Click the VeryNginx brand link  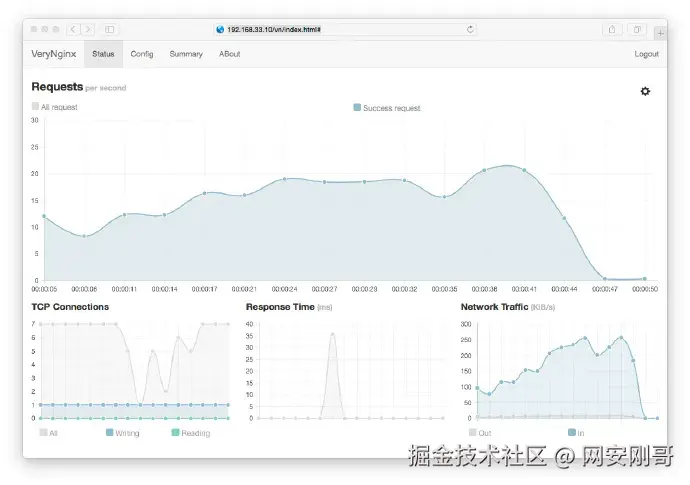tap(54, 54)
